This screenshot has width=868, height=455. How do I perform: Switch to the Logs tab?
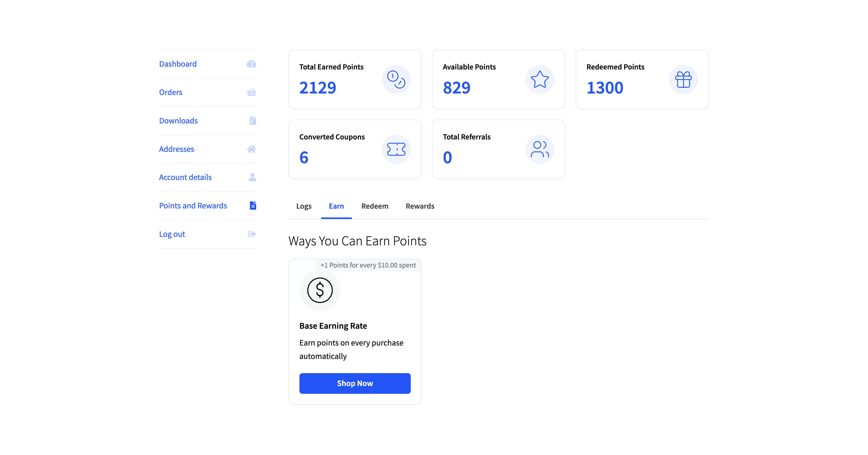[x=304, y=206]
